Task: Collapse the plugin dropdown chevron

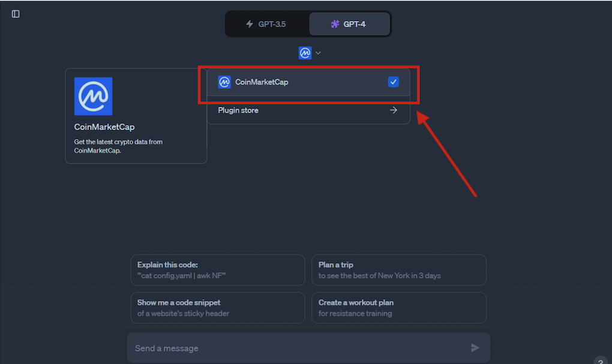Action: tap(318, 53)
